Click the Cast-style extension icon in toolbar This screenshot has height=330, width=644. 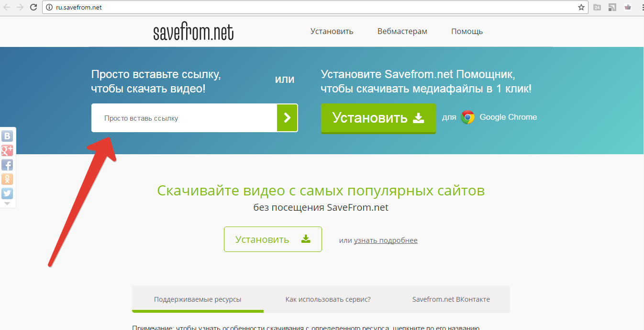pos(612,7)
